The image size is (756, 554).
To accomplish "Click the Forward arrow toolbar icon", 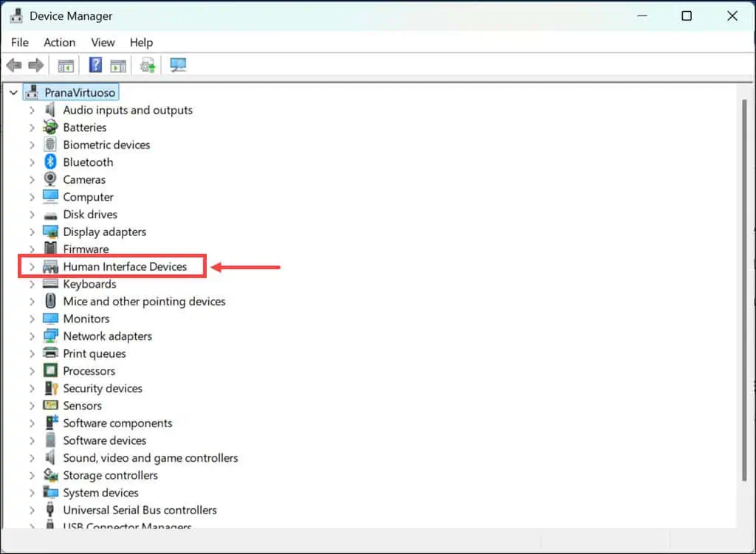I will [36, 65].
